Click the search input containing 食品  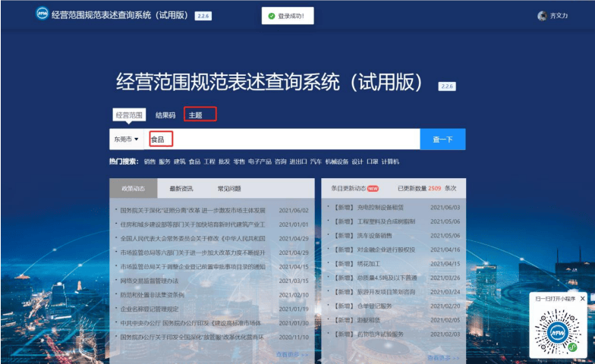pyautogui.click(x=281, y=140)
